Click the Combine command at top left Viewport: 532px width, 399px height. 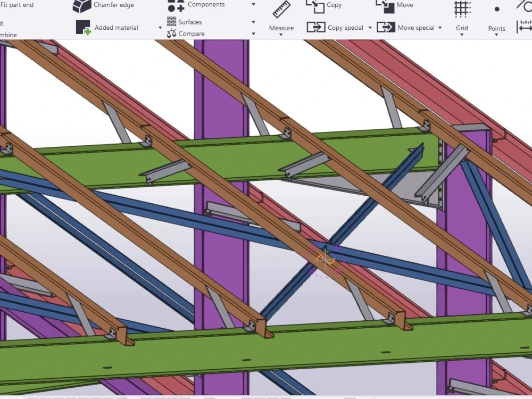8,35
